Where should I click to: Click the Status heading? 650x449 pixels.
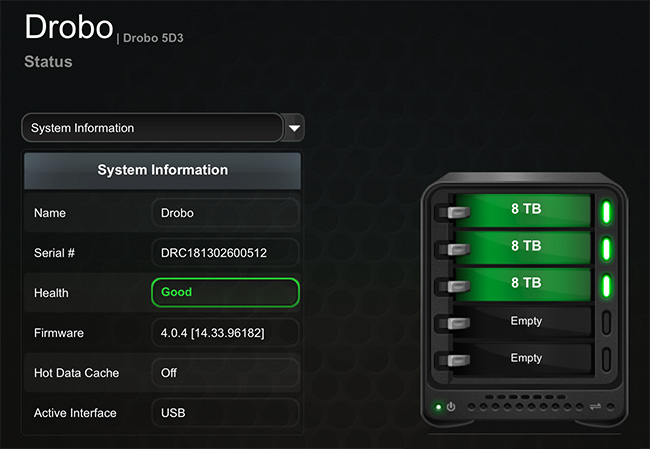click(48, 62)
